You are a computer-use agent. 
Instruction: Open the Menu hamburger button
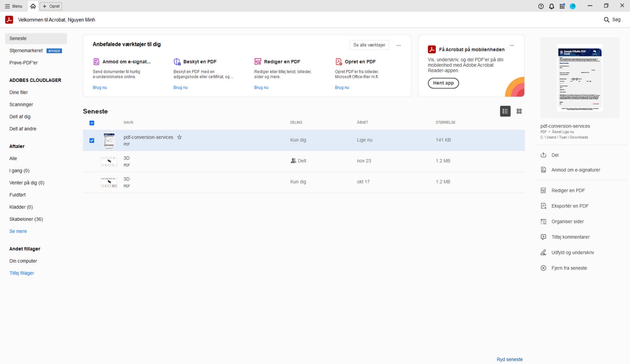click(x=14, y=6)
